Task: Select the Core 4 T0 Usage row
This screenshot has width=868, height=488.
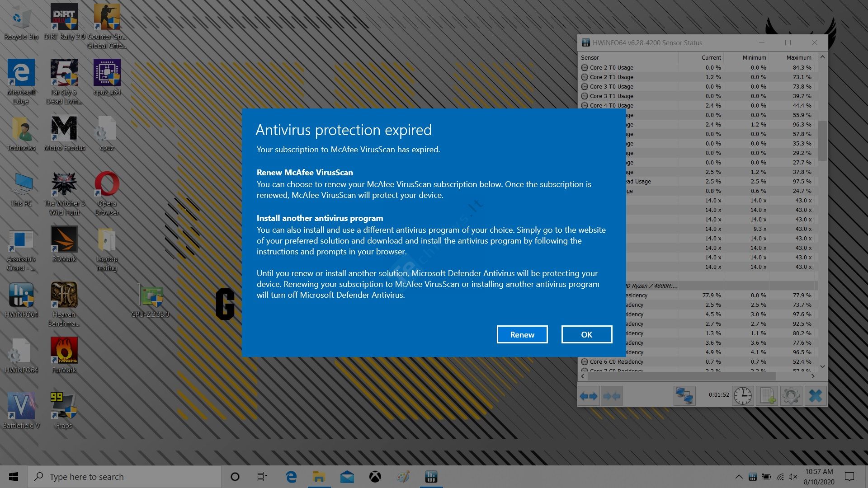Action: click(x=698, y=105)
